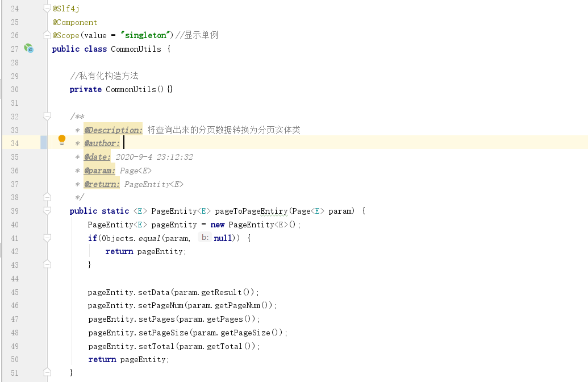Viewport: 588px width, 382px height.
Task: Click the PageEntity<E> return description on line 37
Action: click(154, 184)
